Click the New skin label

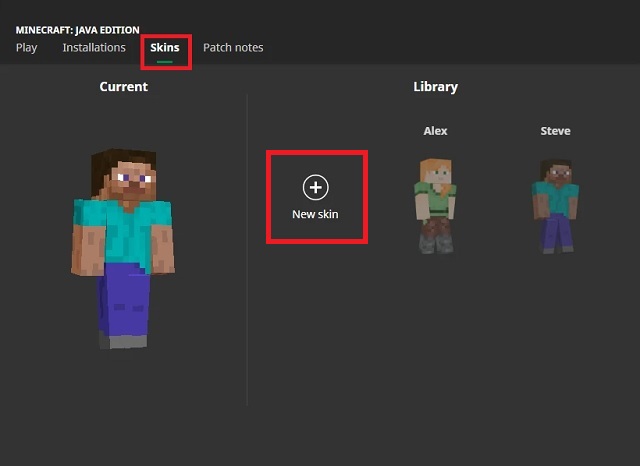(315, 214)
